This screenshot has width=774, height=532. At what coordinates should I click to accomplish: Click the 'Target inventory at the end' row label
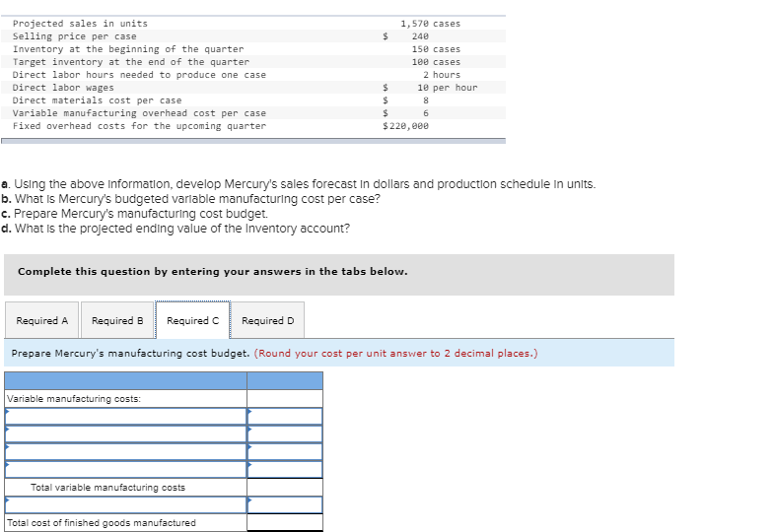coord(131,62)
